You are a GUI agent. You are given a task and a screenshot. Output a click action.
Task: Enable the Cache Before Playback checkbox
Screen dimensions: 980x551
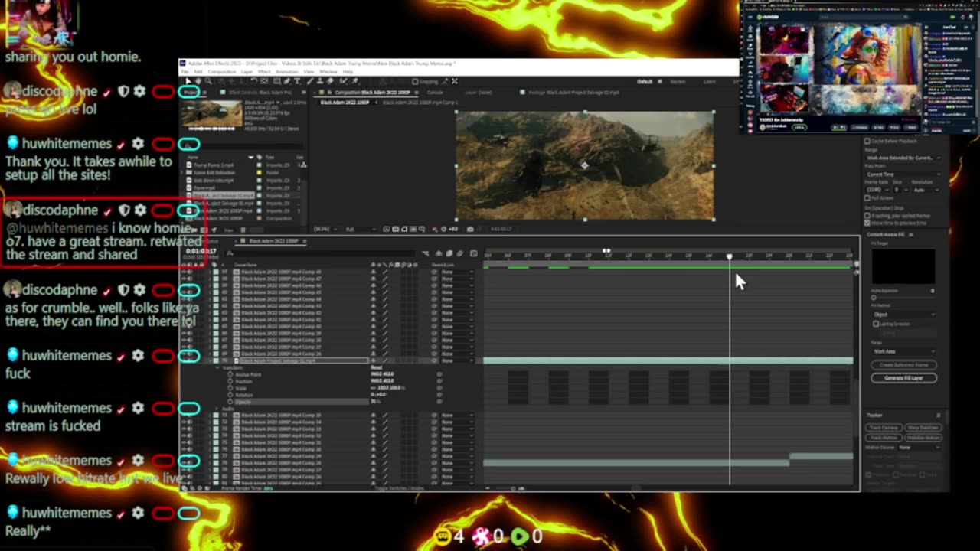pyautogui.click(x=867, y=141)
